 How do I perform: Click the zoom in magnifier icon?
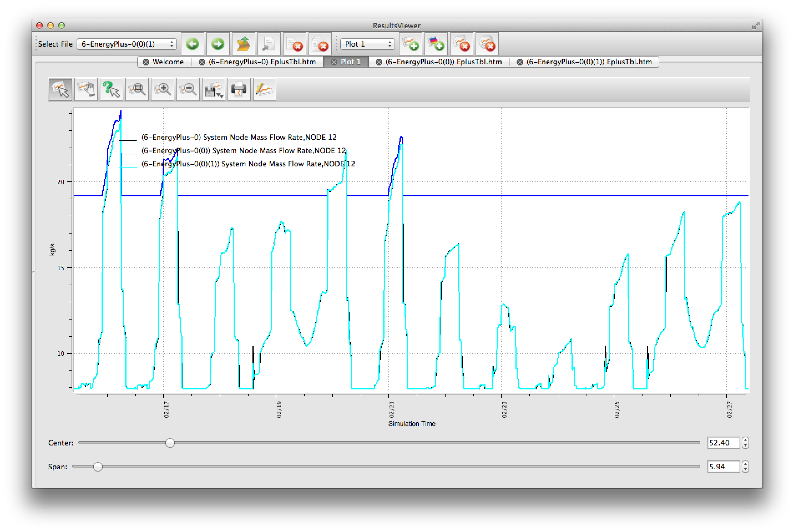[163, 89]
